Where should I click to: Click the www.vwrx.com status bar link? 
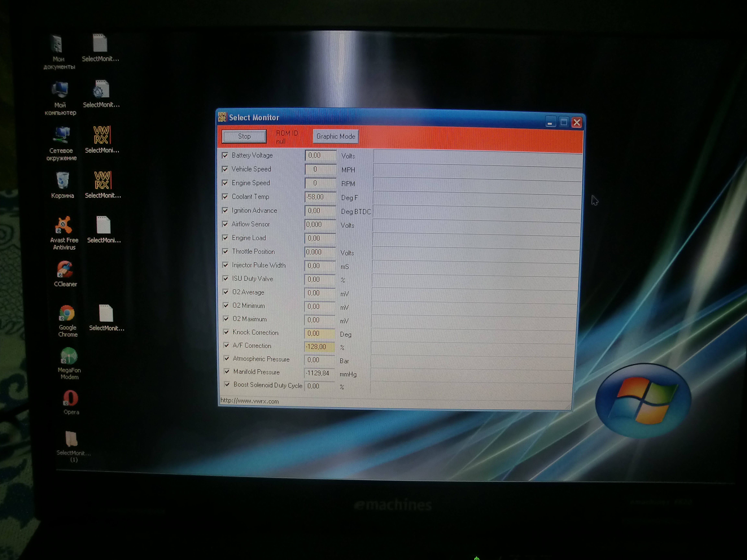[x=249, y=401]
